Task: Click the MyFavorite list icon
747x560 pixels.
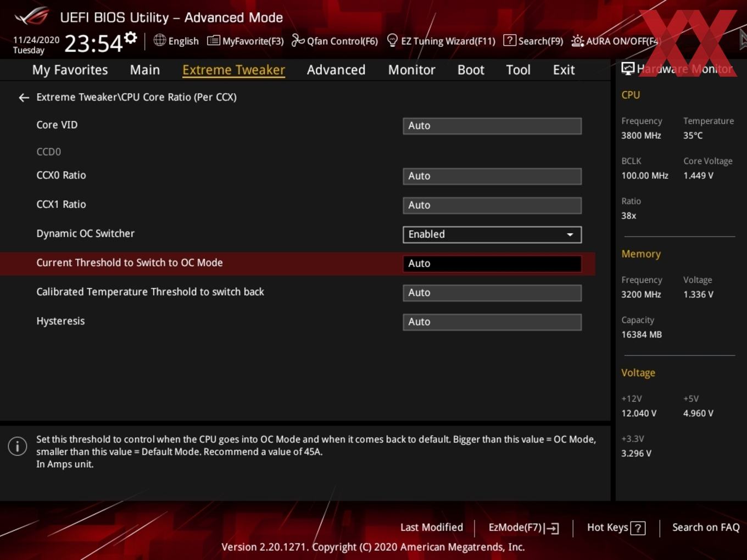Action: (x=213, y=41)
